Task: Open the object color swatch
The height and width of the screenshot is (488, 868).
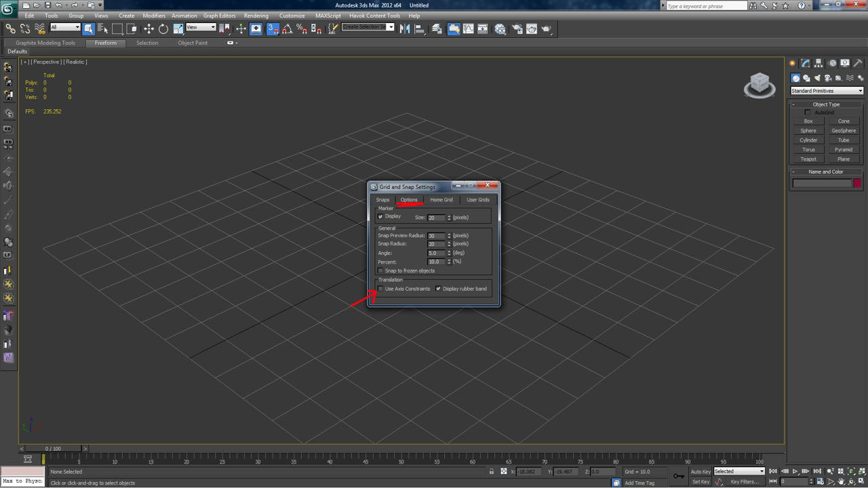Action: coord(857,183)
